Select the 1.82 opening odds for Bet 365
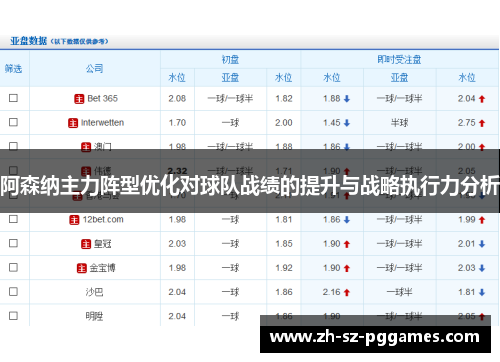The height and width of the screenshot is (362, 500). pyautogui.click(x=284, y=99)
